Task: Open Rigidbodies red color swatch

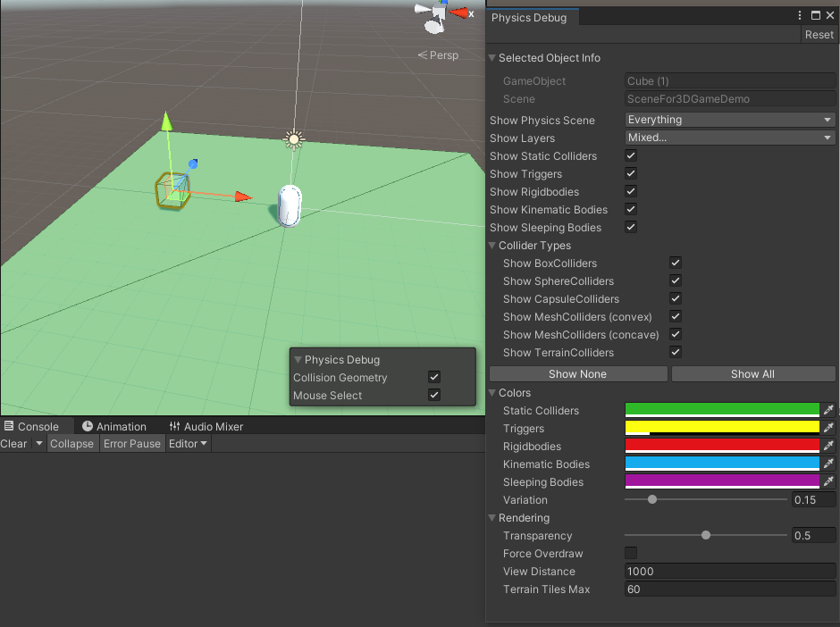Action: [x=722, y=446]
